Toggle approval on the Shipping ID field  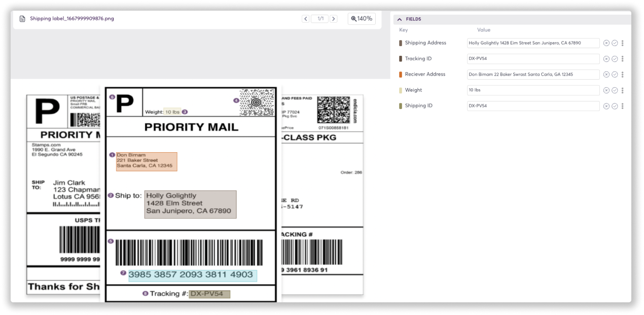tap(614, 106)
